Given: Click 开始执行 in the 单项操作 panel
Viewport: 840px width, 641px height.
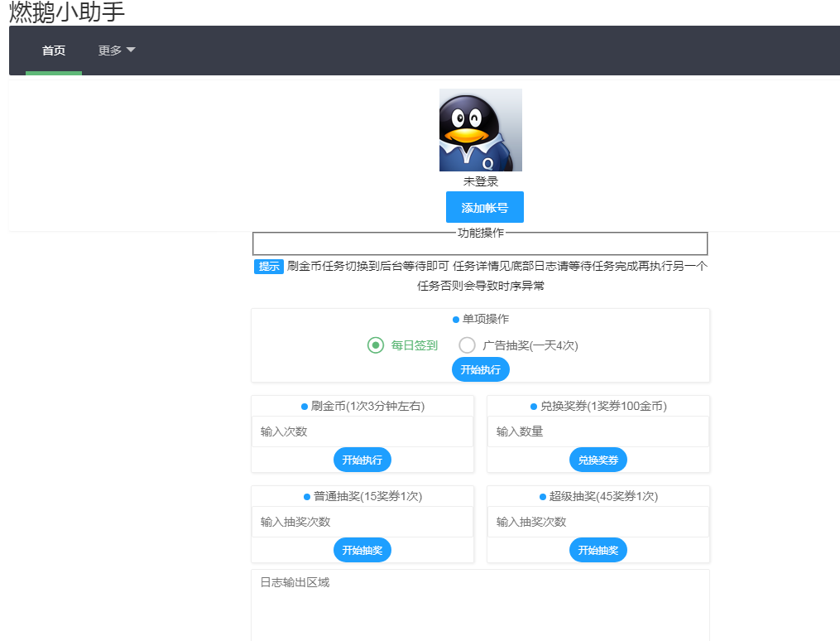Looking at the screenshot, I should (x=480, y=369).
